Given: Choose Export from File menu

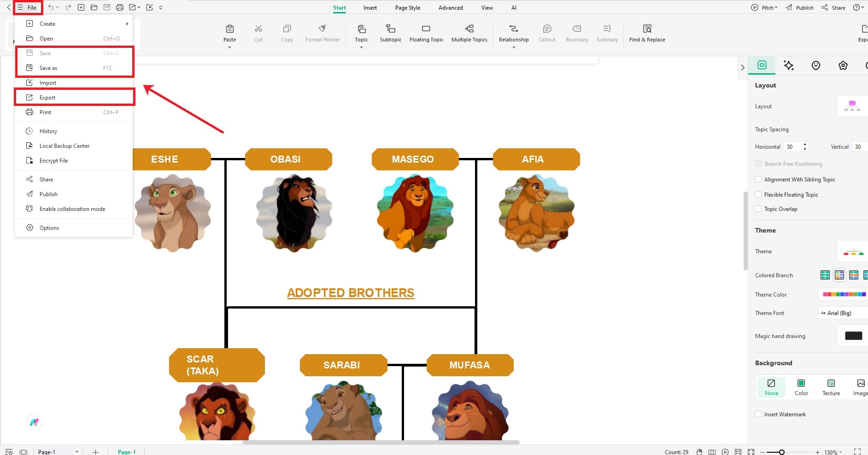Looking at the screenshot, I should coord(75,97).
